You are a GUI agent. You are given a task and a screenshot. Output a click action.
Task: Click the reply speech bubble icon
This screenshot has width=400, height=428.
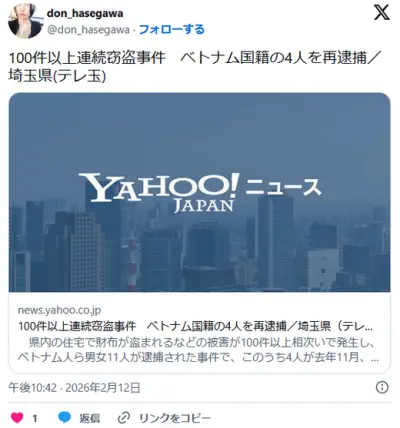coord(64,417)
